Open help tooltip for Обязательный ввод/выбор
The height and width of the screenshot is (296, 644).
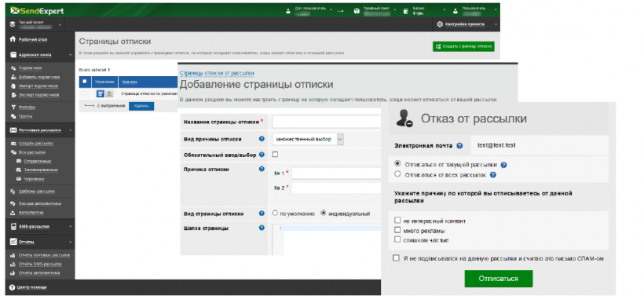point(262,155)
